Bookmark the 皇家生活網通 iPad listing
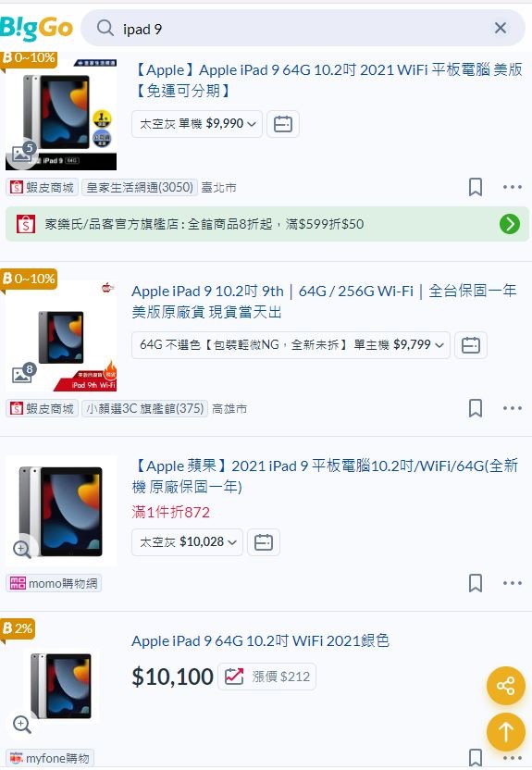This screenshot has width=532, height=770. pyautogui.click(x=475, y=187)
